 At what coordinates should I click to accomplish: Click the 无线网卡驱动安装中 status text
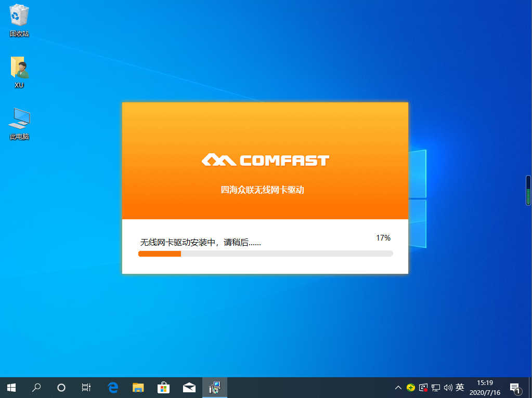[200, 243]
